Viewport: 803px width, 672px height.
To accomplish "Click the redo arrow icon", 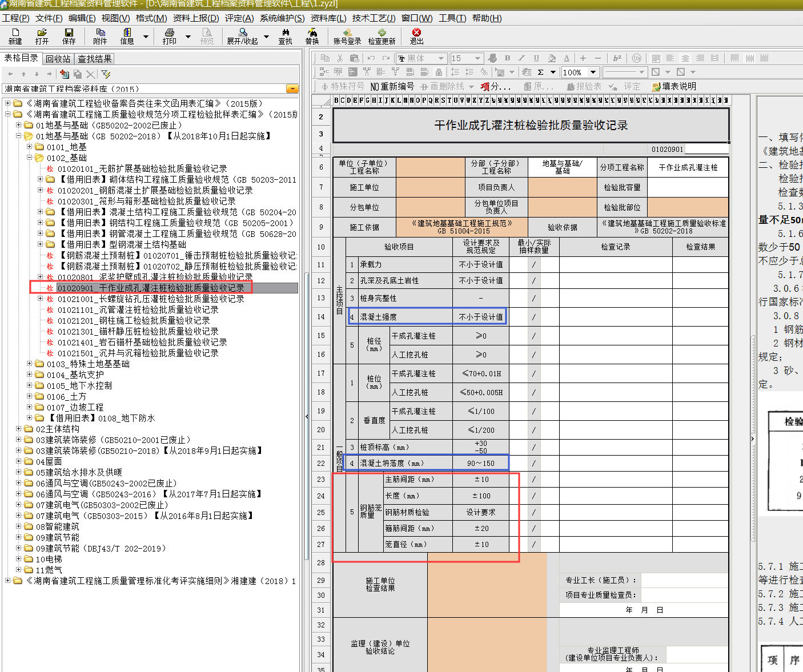I will pos(386,58).
